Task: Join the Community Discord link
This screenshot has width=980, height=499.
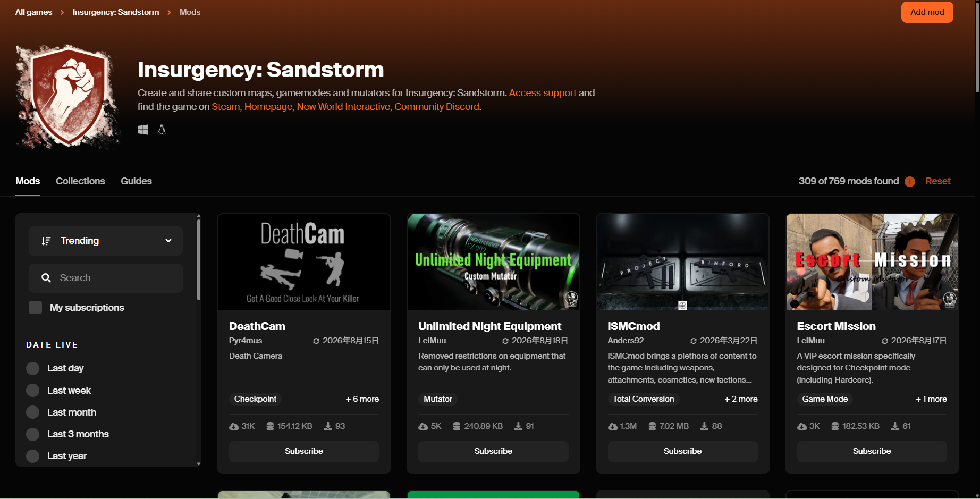Action: tap(437, 107)
